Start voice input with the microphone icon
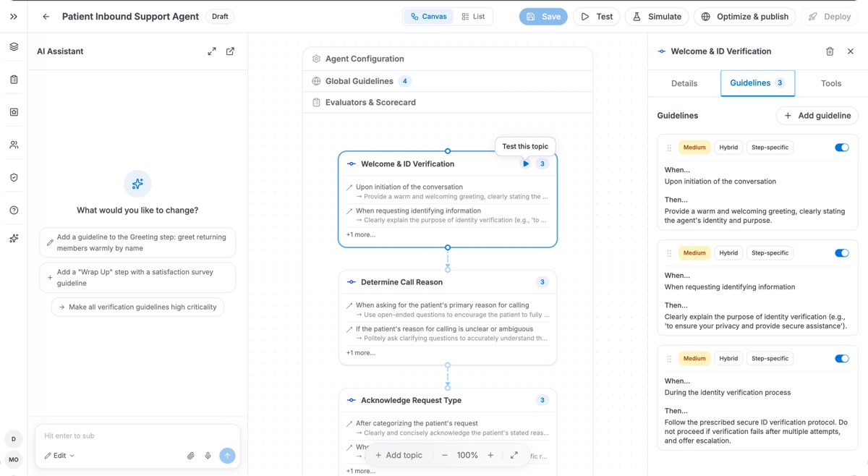The height and width of the screenshot is (476, 868). (x=208, y=456)
